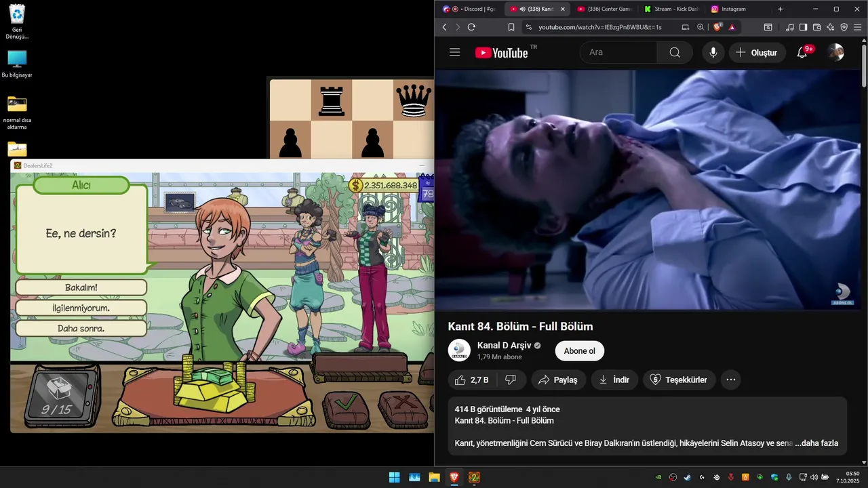Viewport: 868px width, 488px height.
Task: Open Brave Wallet toolbar icon
Action: tap(816, 27)
